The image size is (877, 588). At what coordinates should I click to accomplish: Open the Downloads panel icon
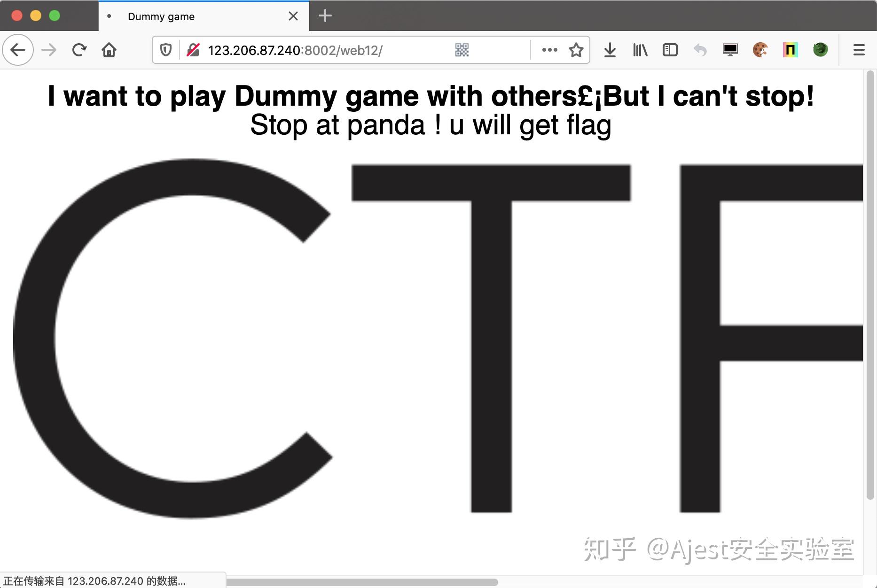click(x=609, y=50)
